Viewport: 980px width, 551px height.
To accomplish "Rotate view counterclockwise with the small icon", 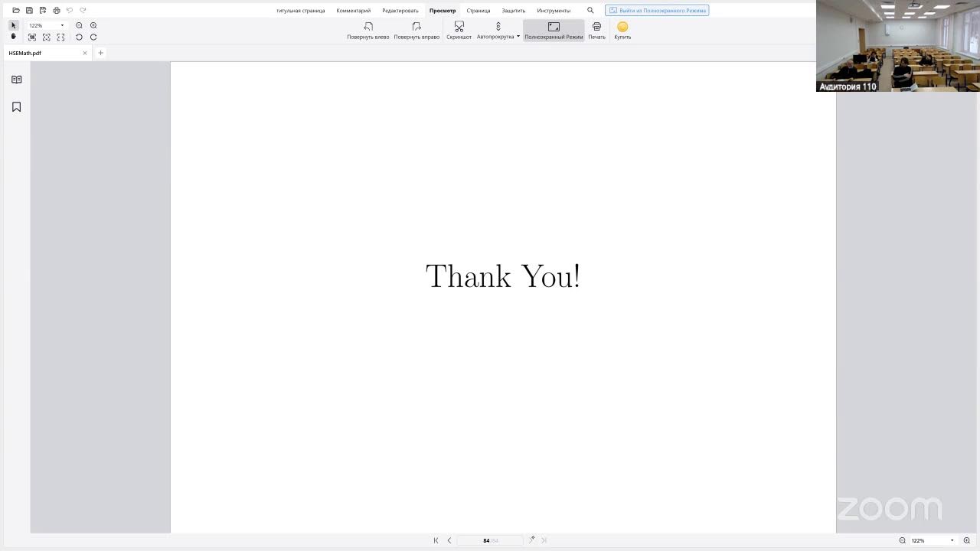I will coord(79,37).
